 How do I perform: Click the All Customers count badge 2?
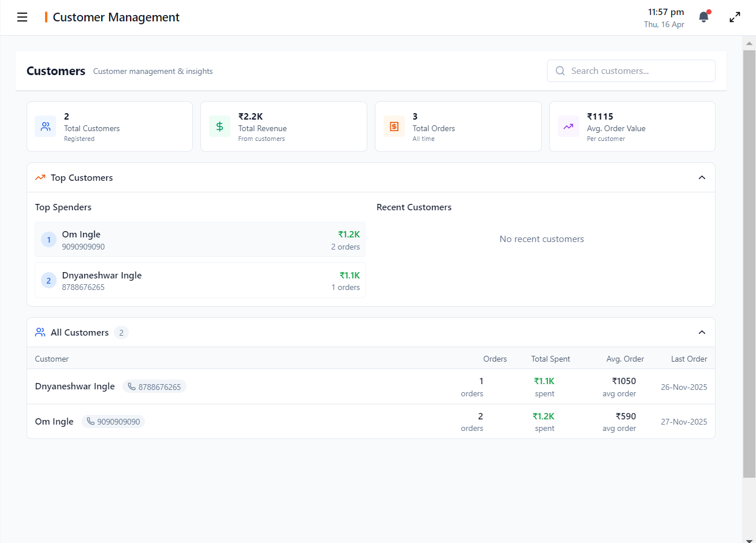click(x=121, y=333)
